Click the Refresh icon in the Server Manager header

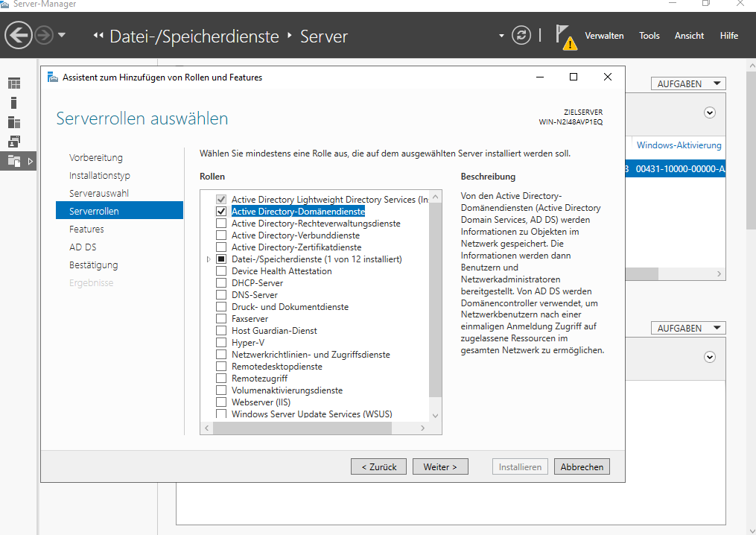(521, 35)
